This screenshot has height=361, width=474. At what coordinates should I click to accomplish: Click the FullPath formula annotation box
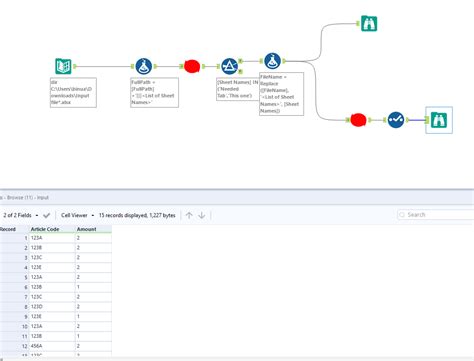click(x=154, y=92)
